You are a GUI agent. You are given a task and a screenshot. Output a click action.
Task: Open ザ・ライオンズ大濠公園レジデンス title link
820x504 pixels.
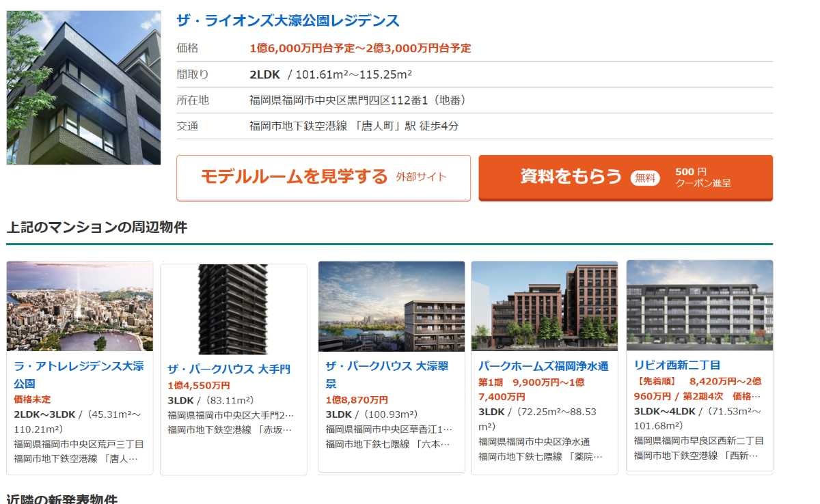(x=288, y=20)
